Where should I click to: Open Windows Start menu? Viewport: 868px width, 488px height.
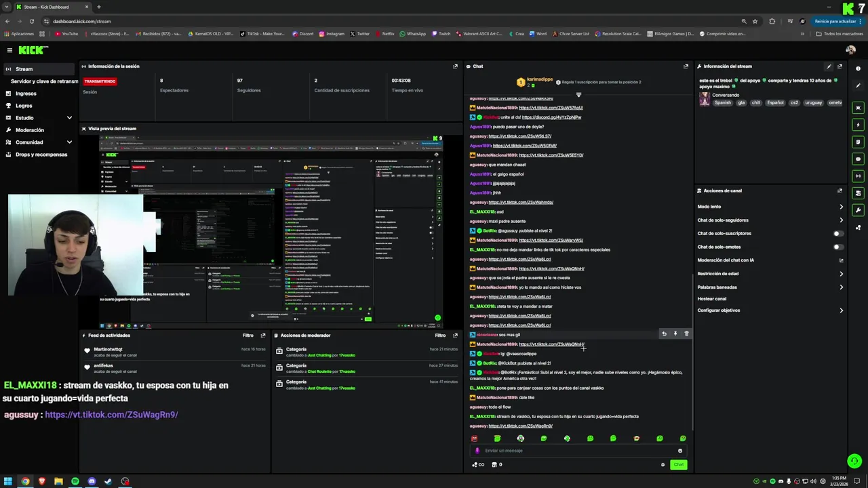pyautogui.click(x=8, y=481)
